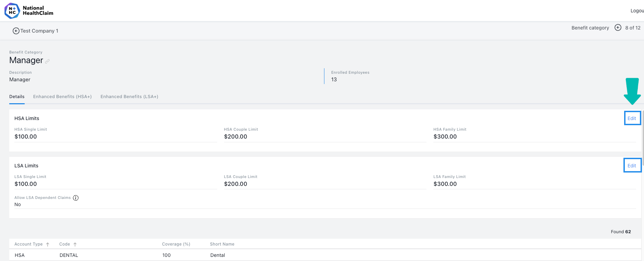The height and width of the screenshot is (261, 644).
Task: Click the Test Company 1 breadcrumb
Action: (x=39, y=31)
